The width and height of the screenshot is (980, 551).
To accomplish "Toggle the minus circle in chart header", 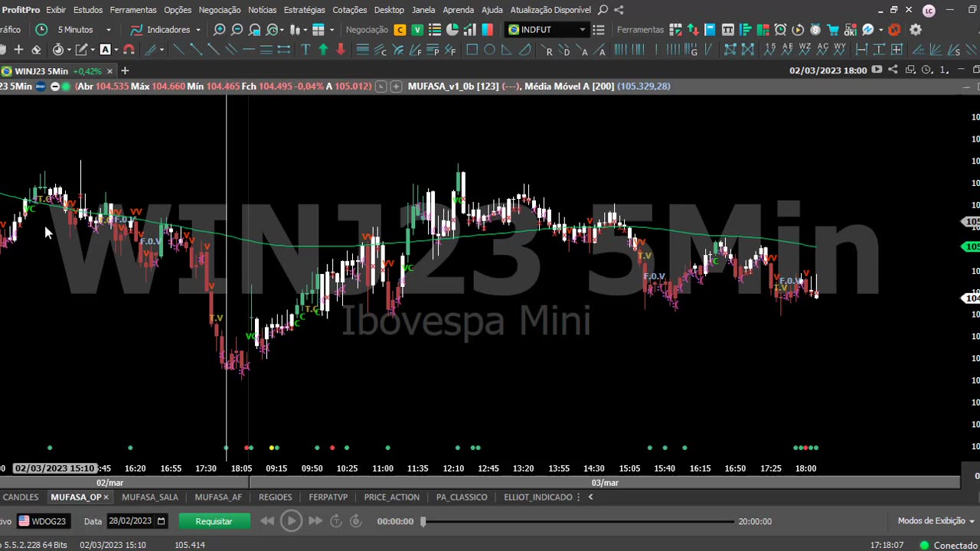I will (55, 86).
